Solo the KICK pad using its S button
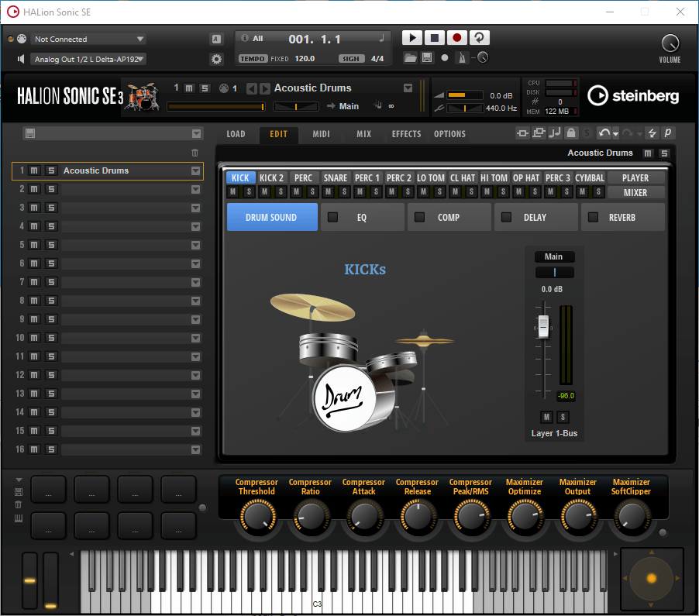 coord(247,191)
